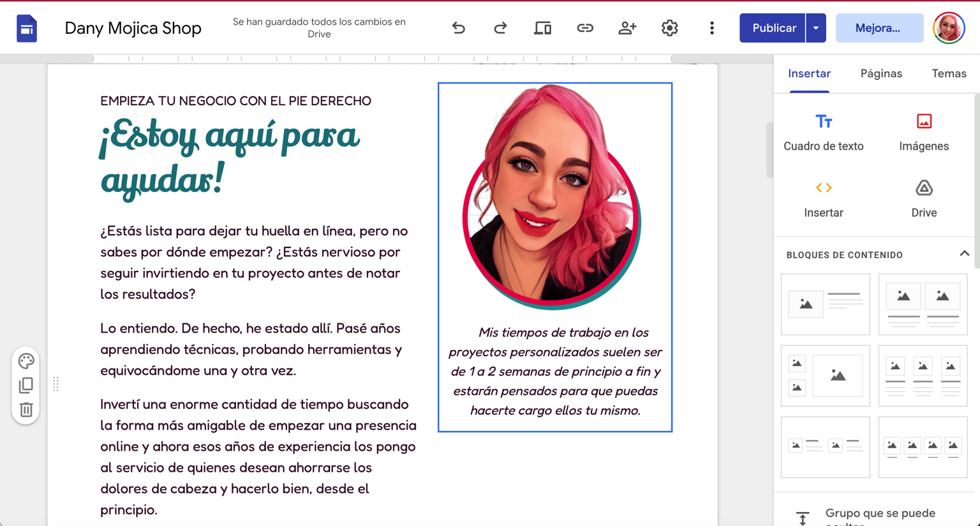Redo the last action
This screenshot has height=526, width=980.
500,28
